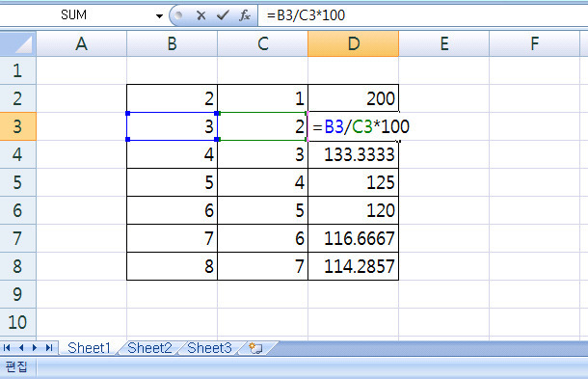Select the row 7 header
588x379 pixels.
pyautogui.click(x=17, y=238)
